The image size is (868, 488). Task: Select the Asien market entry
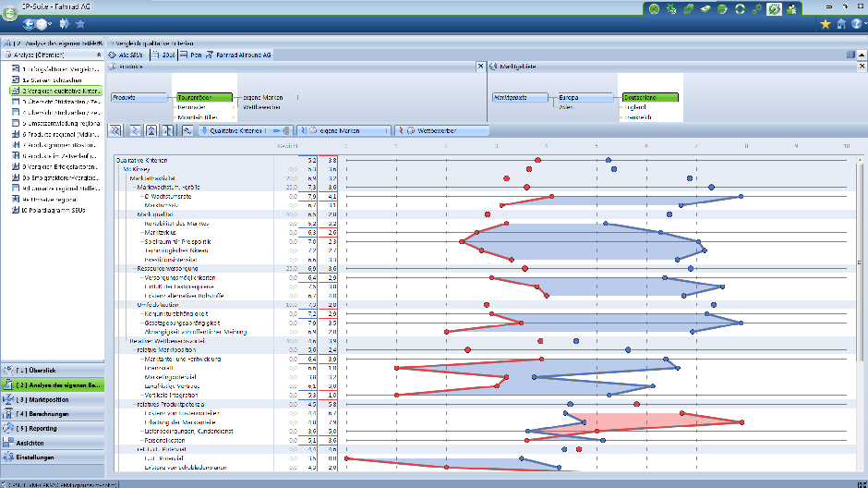pyautogui.click(x=566, y=107)
